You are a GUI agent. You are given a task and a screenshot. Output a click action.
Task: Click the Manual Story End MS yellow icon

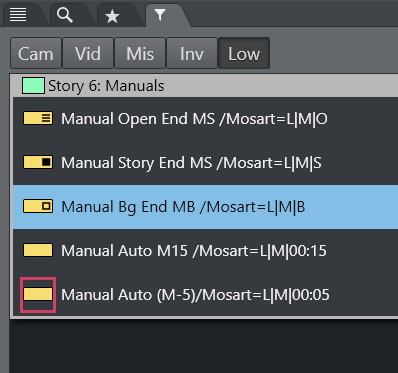click(x=38, y=162)
